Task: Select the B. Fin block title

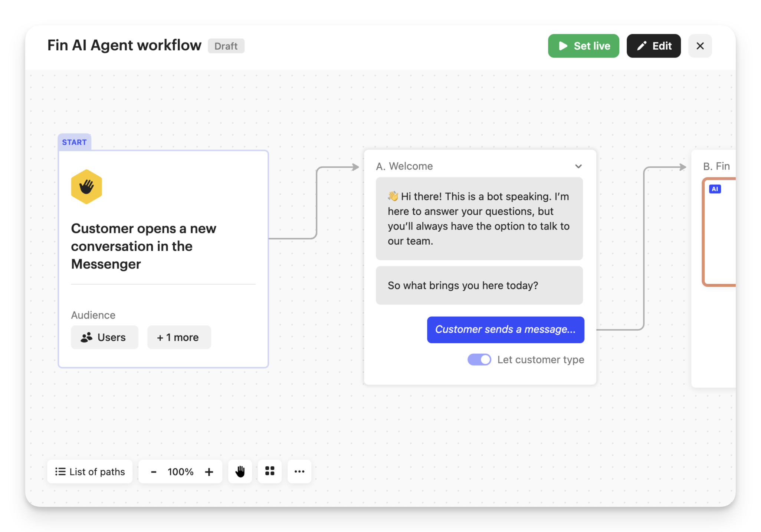Action: [716, 166]
